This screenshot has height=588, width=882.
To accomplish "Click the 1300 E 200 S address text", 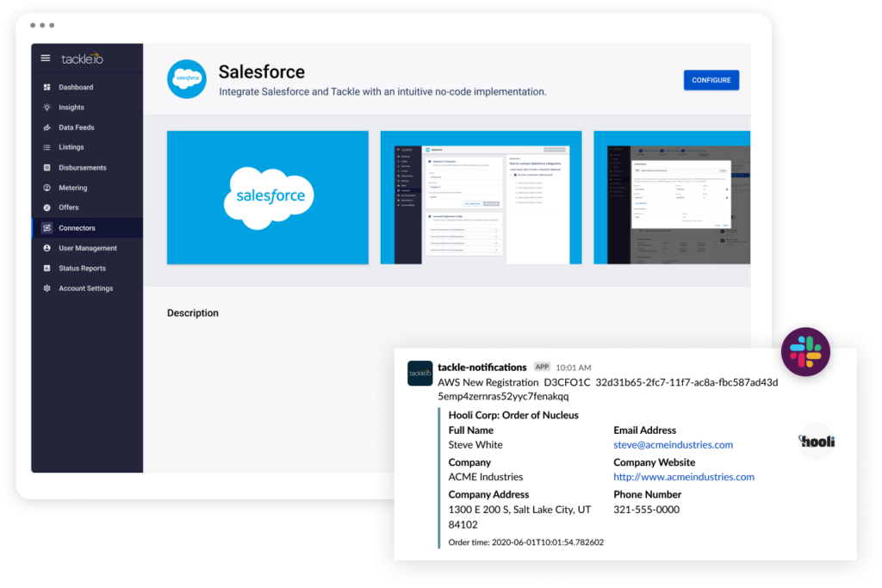I will click(519, 517).
